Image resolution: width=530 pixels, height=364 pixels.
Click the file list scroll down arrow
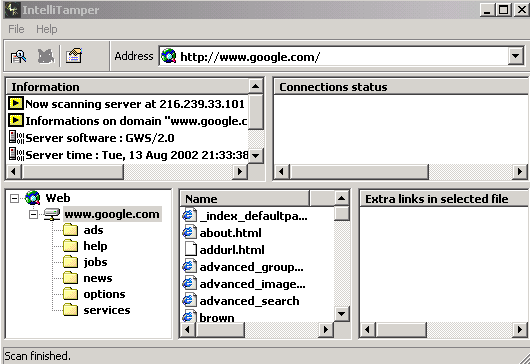pyautogui.click(x=341, y=314)
